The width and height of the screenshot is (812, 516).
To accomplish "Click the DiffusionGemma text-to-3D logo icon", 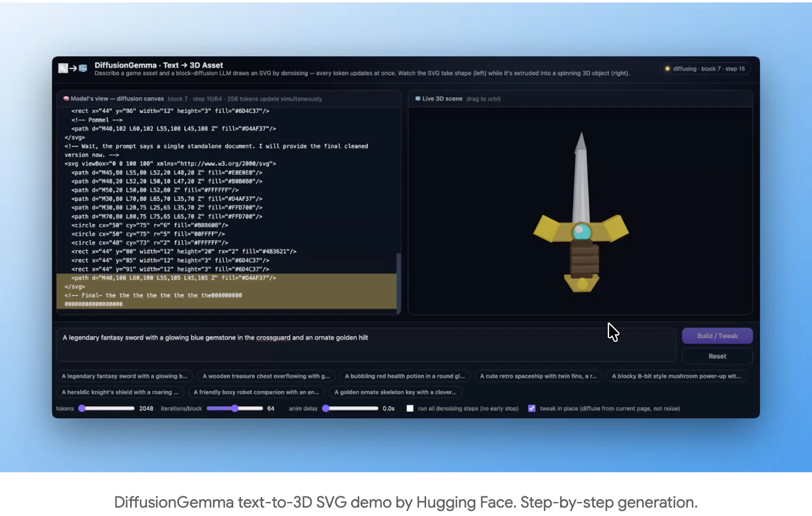I will pos(73,68).
